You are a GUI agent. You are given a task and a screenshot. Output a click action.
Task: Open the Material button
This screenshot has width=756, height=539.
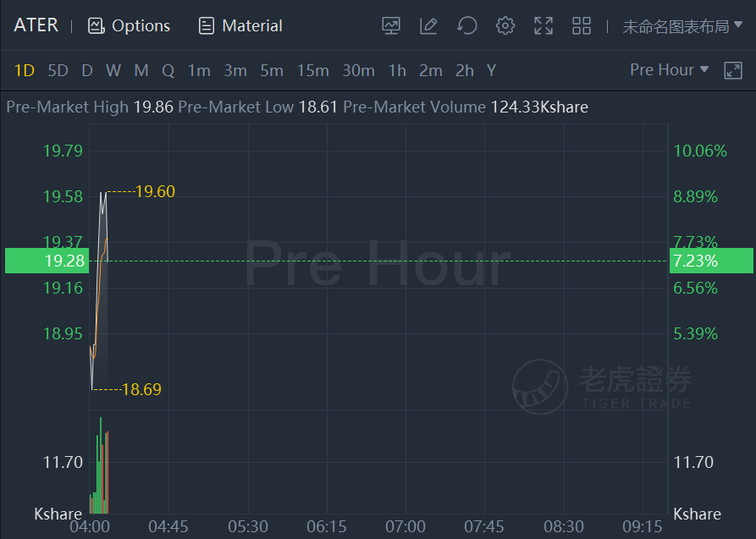tap(240, 26)
